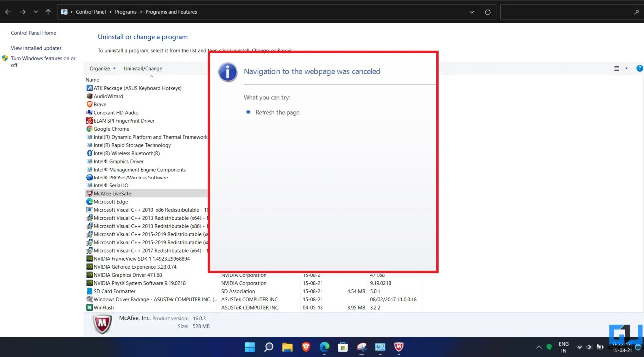This screenshot has width=644, height=357.
Task: Show hidden system tray icons
Action: (x=539, y=347)
